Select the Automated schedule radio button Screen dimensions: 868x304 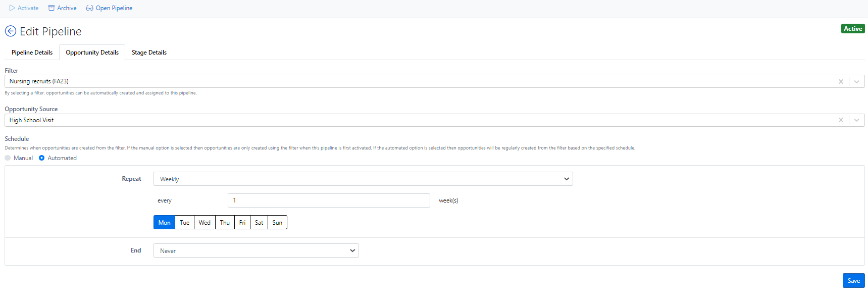click(x=42, y=158)
